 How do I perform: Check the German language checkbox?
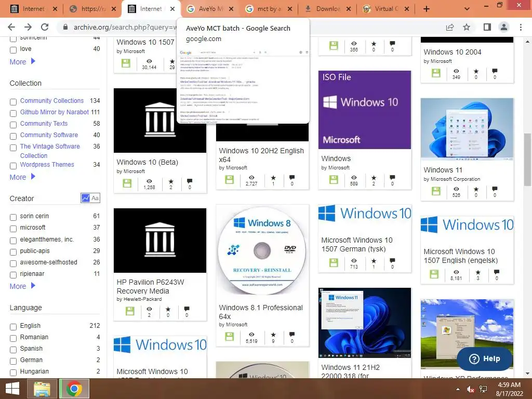tap(13, 361)
